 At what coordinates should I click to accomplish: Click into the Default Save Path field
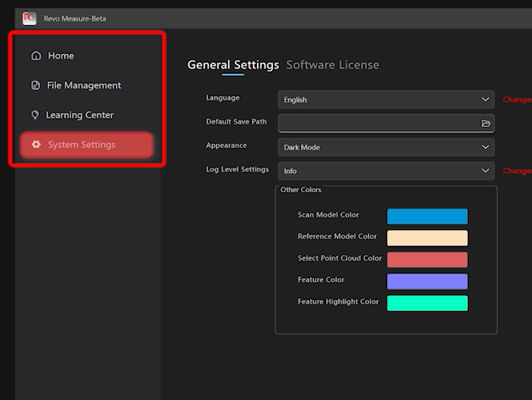click(378, 123)
